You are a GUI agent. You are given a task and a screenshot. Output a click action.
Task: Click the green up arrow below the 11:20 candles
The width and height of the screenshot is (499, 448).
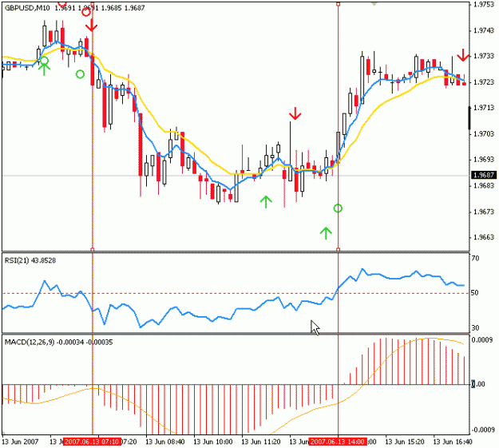tap(266, 202)
